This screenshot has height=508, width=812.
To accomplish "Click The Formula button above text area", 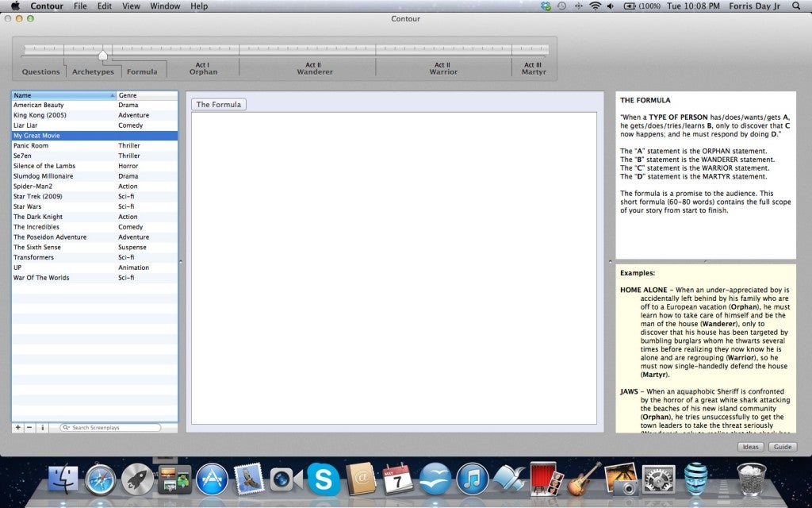I will (x=219, y=104).
